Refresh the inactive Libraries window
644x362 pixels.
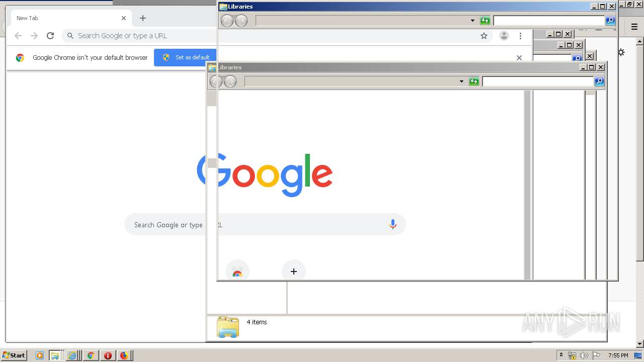[474, 81]
